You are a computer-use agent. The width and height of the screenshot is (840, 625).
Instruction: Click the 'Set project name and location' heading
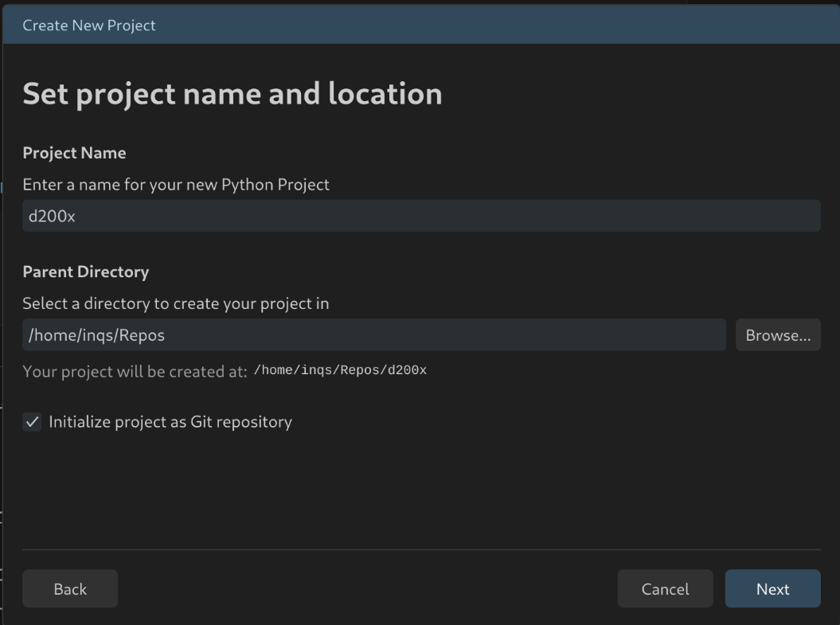[232, 94]
